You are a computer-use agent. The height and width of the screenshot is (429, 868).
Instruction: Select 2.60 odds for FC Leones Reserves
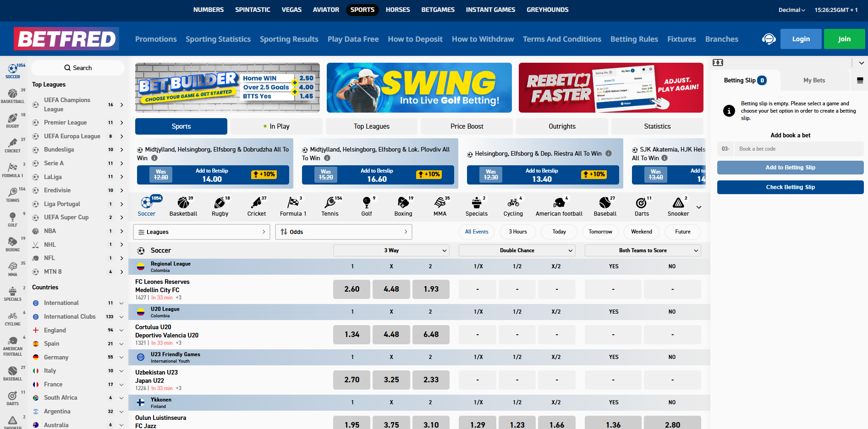352,289
